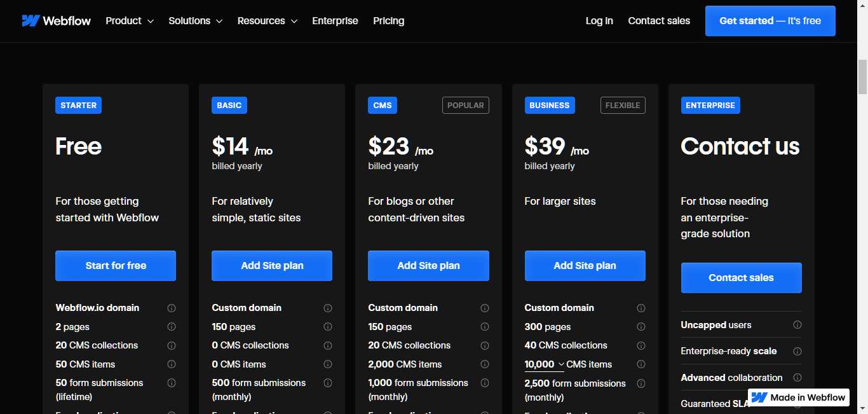Show info for Starter 20 CMS collections
This screenshot has height=414, width=868.
click(172, 345)
